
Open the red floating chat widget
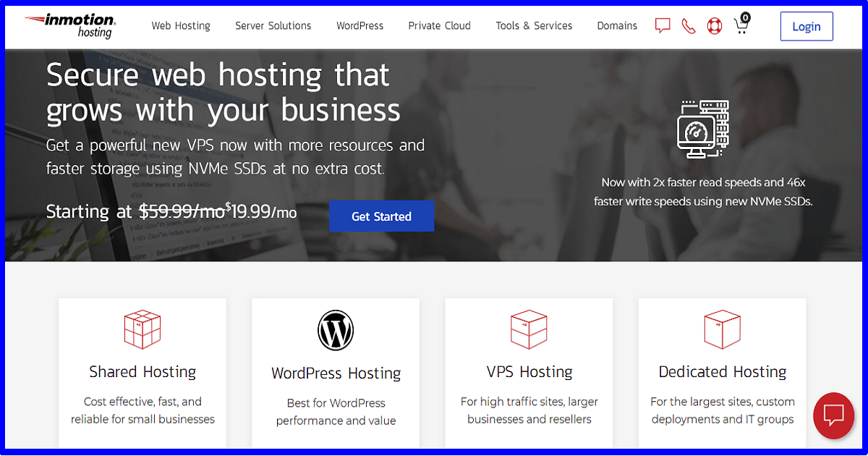pyautogui.click(x=835, y=415)
